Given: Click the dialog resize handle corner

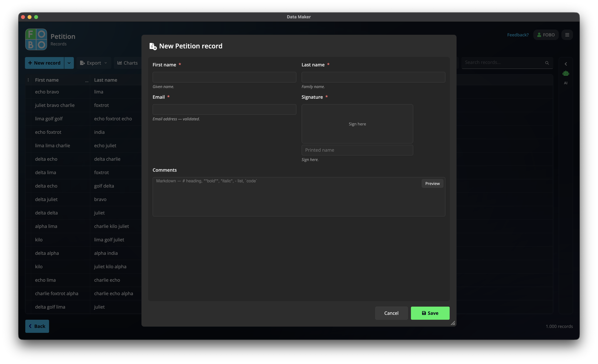Looking at the screenshot, I should click(x=453, y=323).
